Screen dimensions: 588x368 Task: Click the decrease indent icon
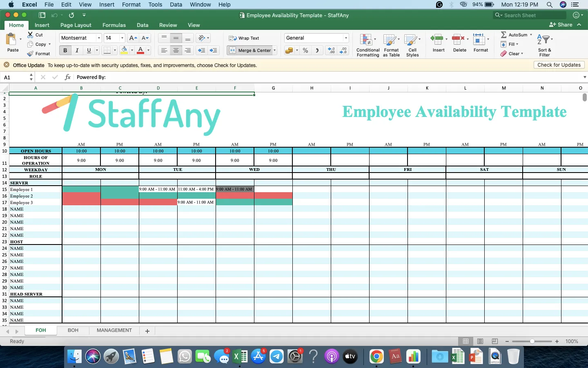[x=201, y=50]
